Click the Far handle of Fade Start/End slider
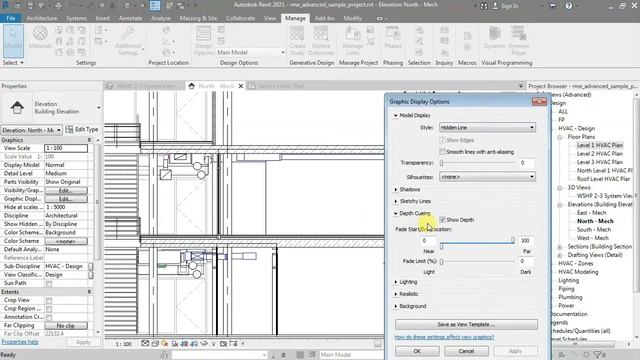 513,240
